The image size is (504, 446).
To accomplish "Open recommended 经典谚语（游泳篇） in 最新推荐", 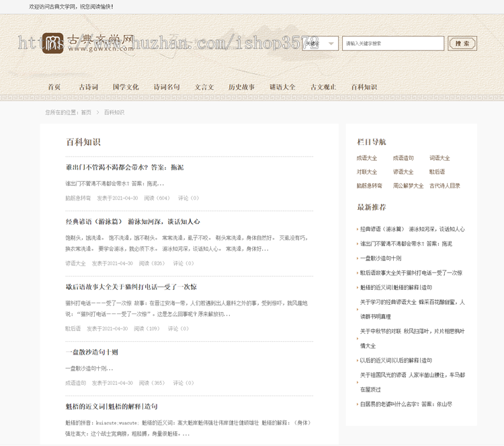I will tap(413, 229).
